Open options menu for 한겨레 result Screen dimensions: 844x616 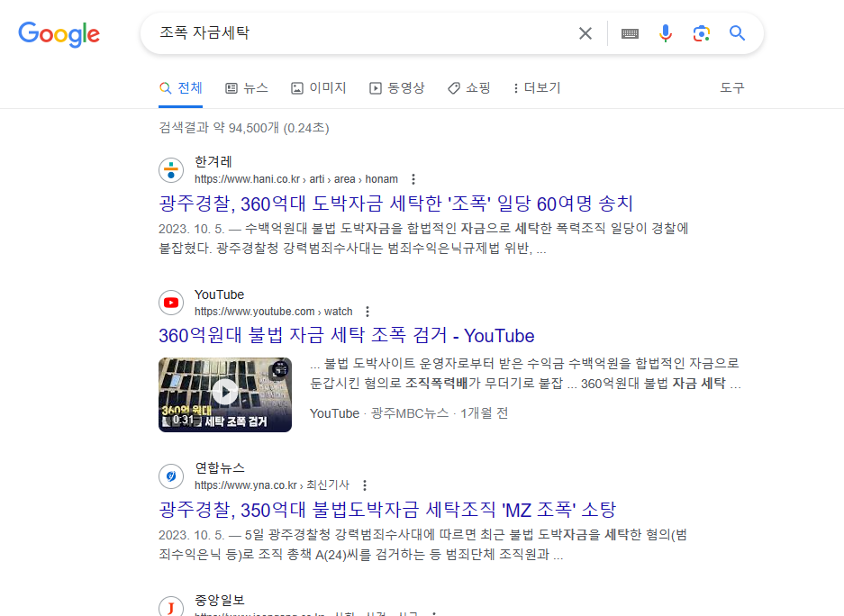[413, 179]
